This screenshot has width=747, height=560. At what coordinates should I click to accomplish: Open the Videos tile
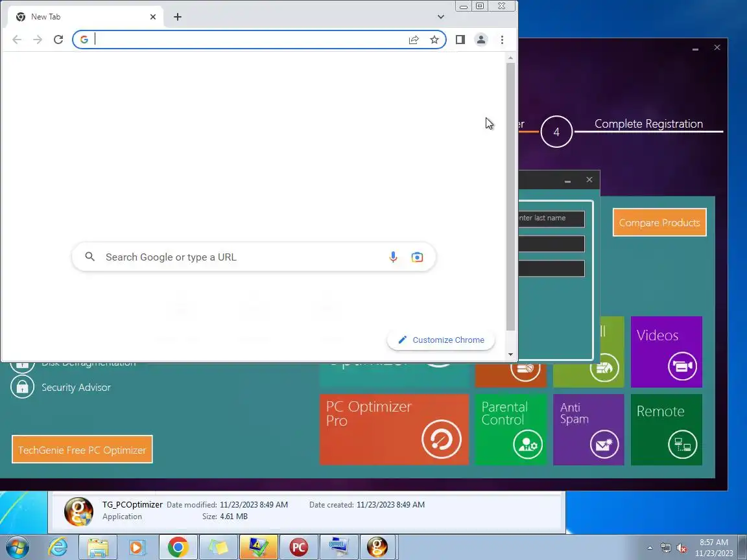point(666,352)
